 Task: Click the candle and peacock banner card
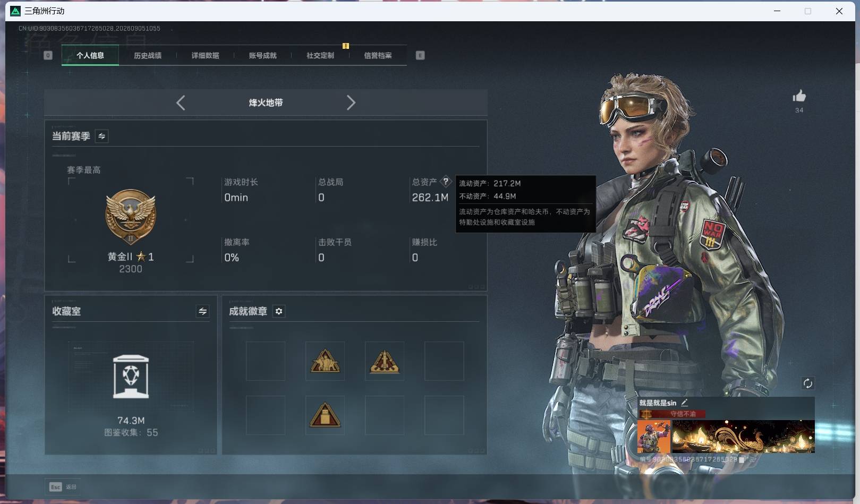(x=743, y=437)
